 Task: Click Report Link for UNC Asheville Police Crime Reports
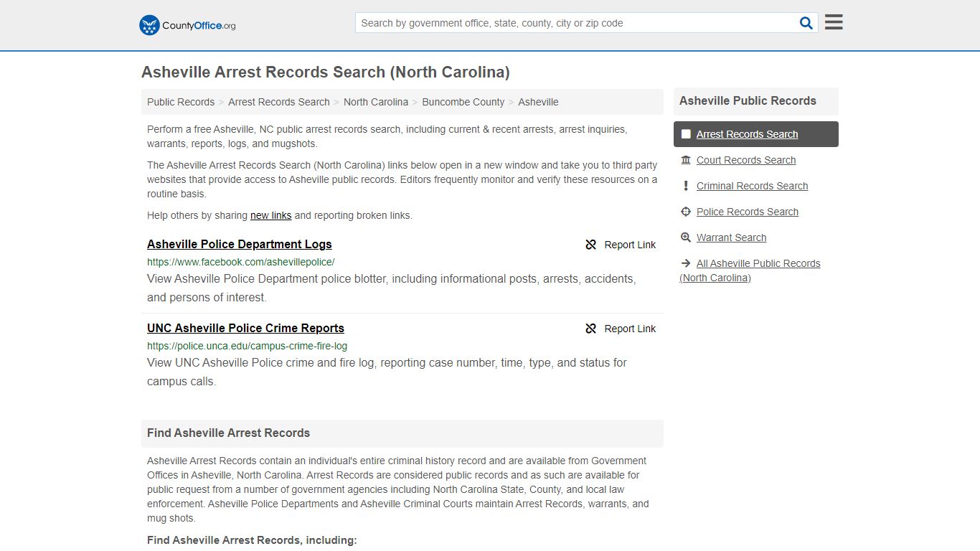click(x=630, y=329)
